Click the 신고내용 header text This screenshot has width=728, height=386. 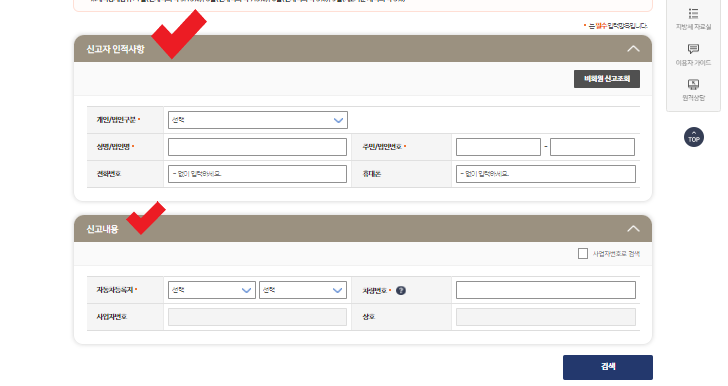(x=102, y=229)
